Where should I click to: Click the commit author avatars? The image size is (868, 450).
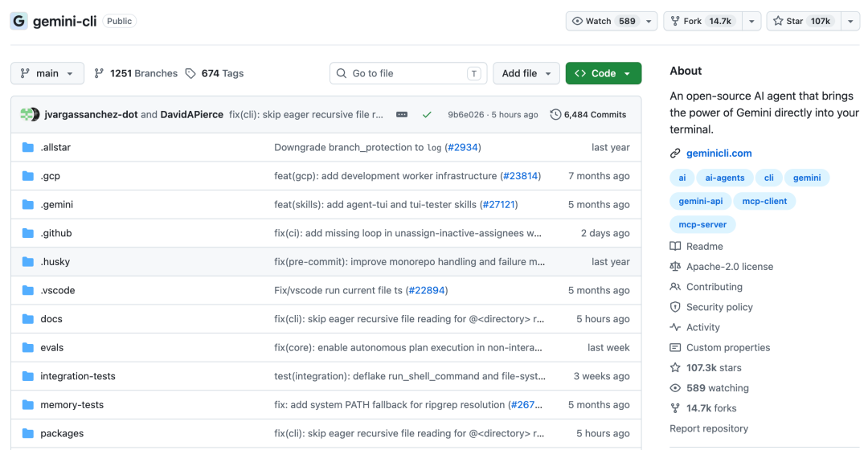[30, 115]
